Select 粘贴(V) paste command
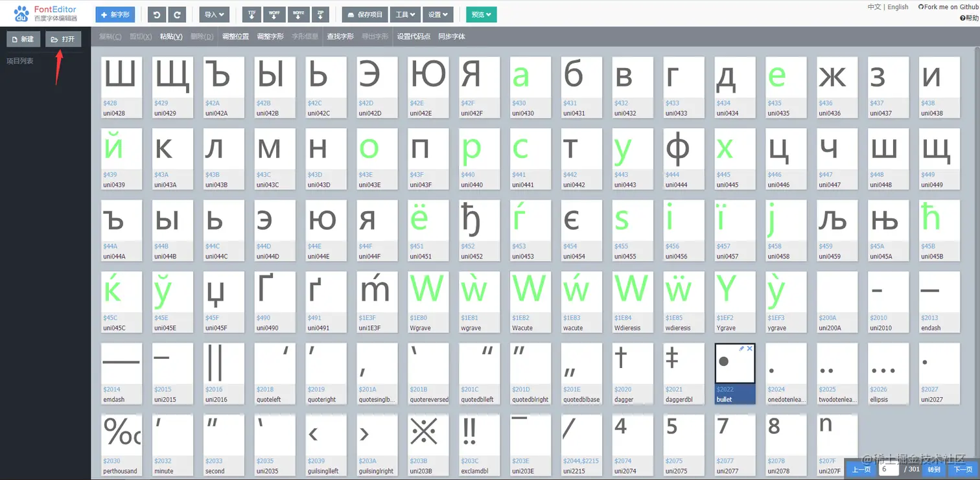The height and width of the screenshot is (480, 980). (x=171, y=37)
